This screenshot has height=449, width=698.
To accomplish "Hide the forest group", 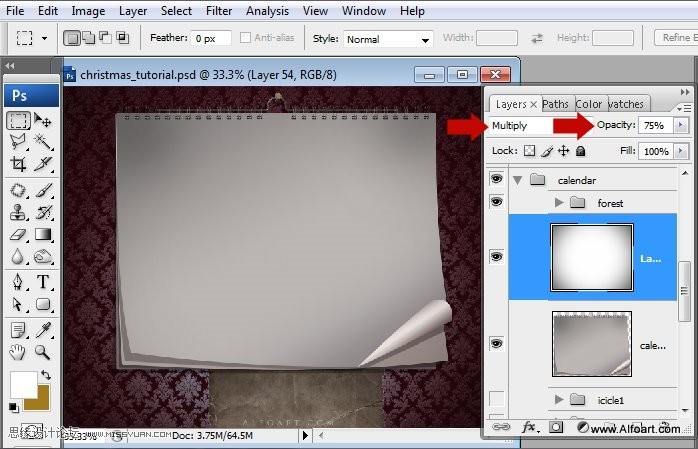I will [x=496, y=202].
